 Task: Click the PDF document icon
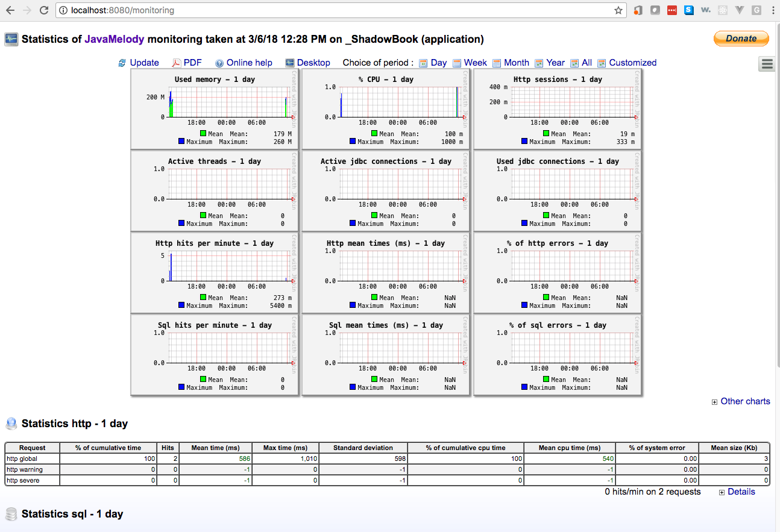tap(177, 63)
